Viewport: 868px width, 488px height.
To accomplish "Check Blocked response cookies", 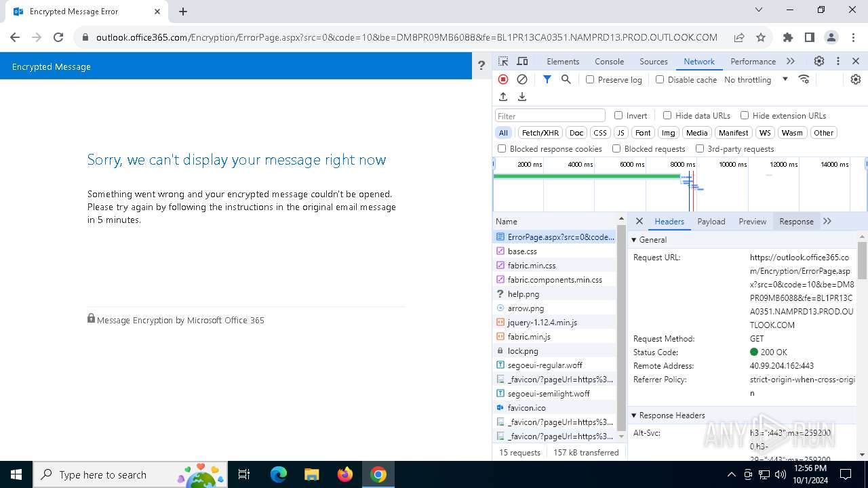I will (x=502, y=148).
